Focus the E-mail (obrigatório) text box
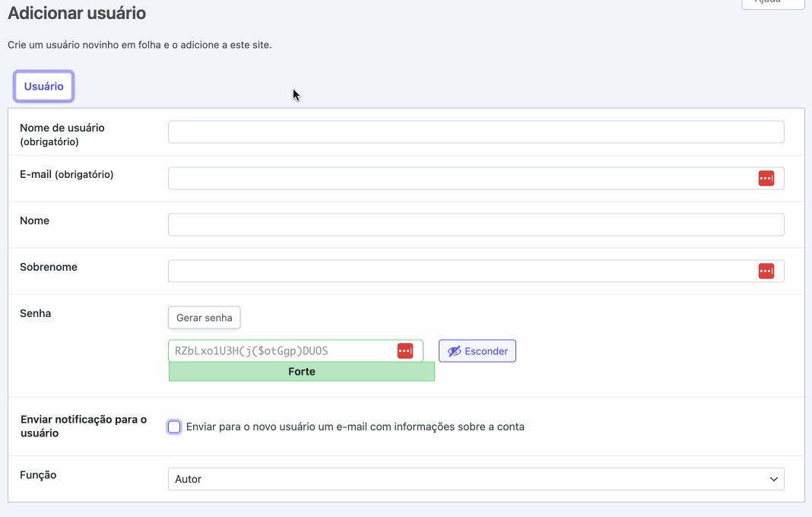The image size is (812, 517). coord(476,178)
